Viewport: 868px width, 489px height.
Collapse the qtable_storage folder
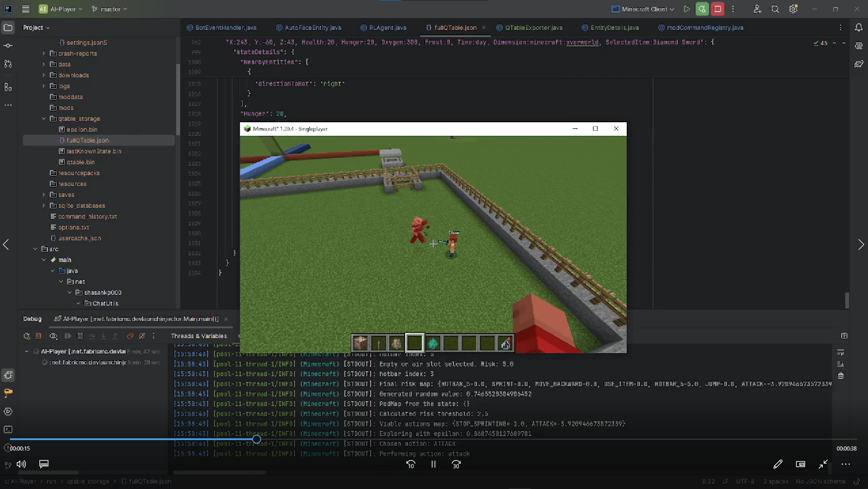[43, 119]
